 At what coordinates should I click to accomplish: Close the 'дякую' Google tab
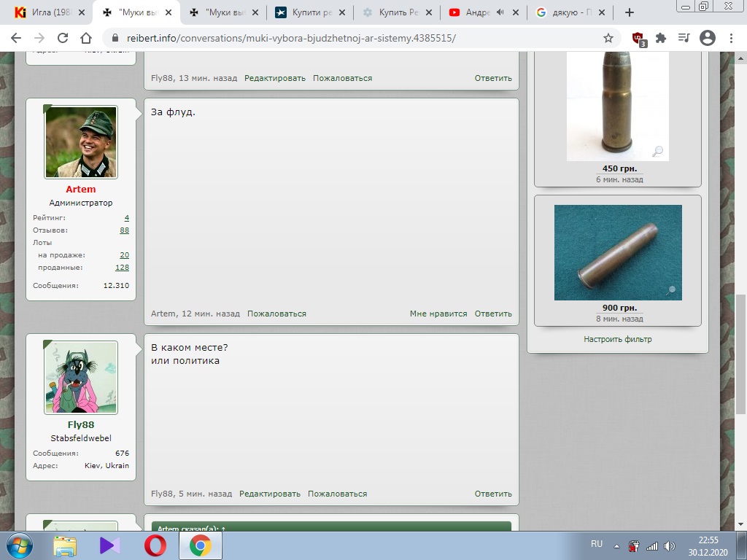coord(602,13)
